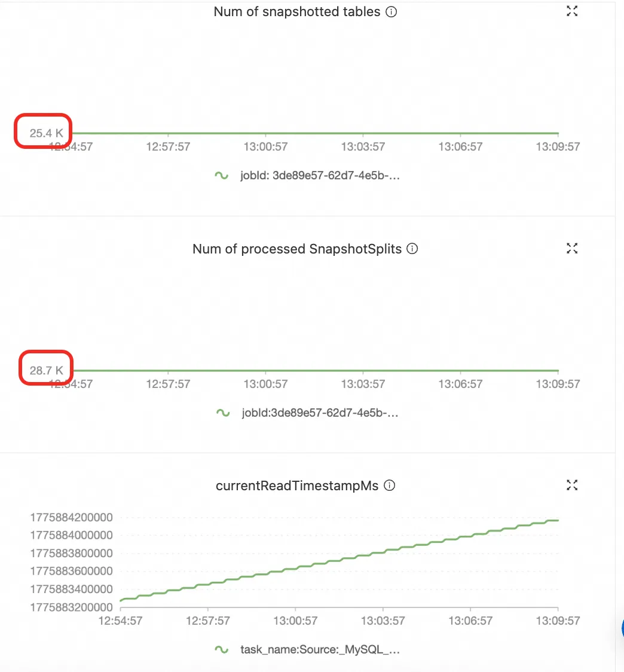Click the 12:57:57 tick on currentReadTimestampMs chart

click(x=208, y=621)
